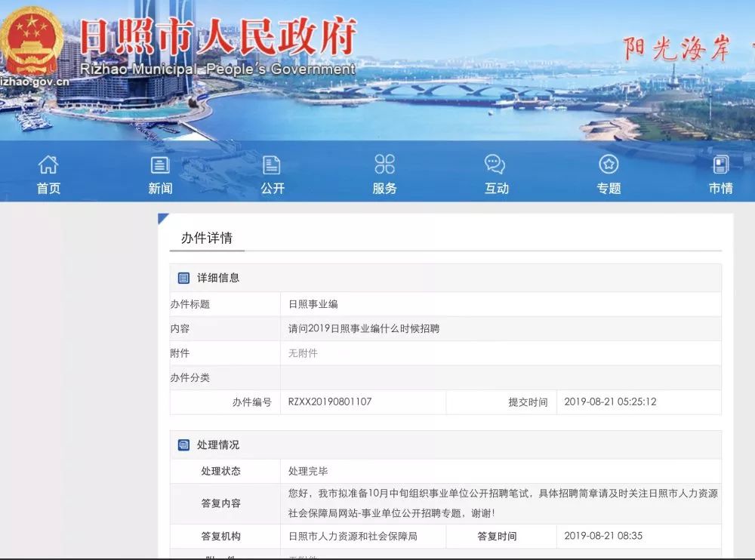This screenshot has width=755, height=560.
Task: Click the 无附件 attachment text
Action: [x=302, y=352]
